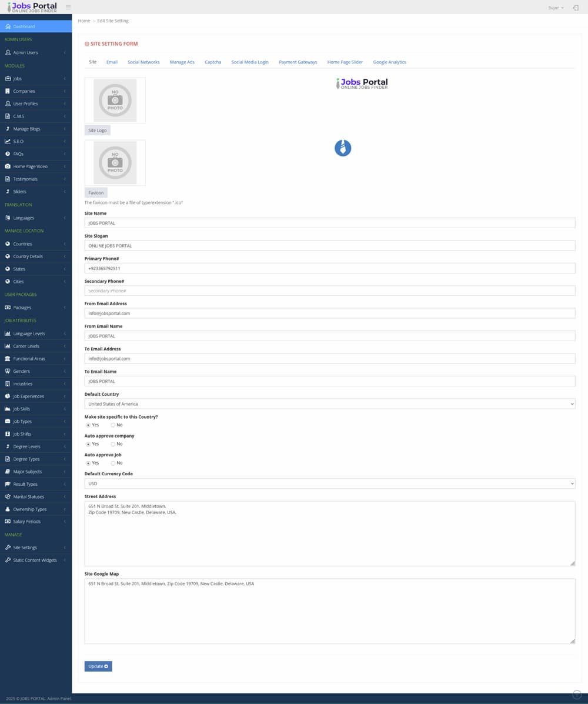Click the Home Page Video camera icon
Viewport: 588px width, 704px height.
click(8, 166)
